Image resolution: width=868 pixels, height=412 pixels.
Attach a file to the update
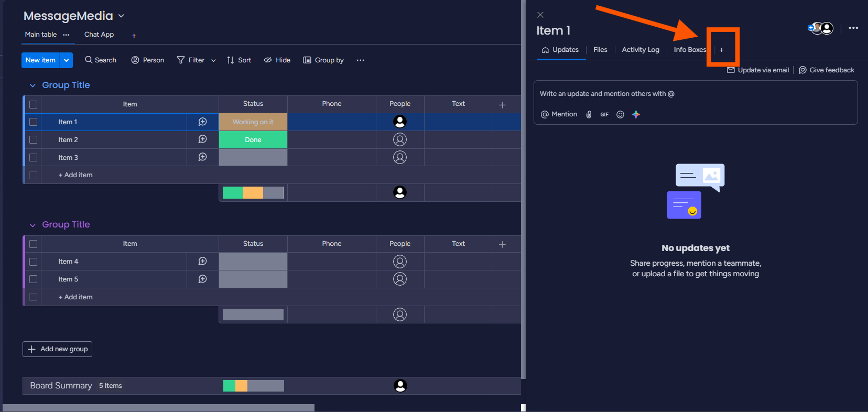click(x=589, y=114)
